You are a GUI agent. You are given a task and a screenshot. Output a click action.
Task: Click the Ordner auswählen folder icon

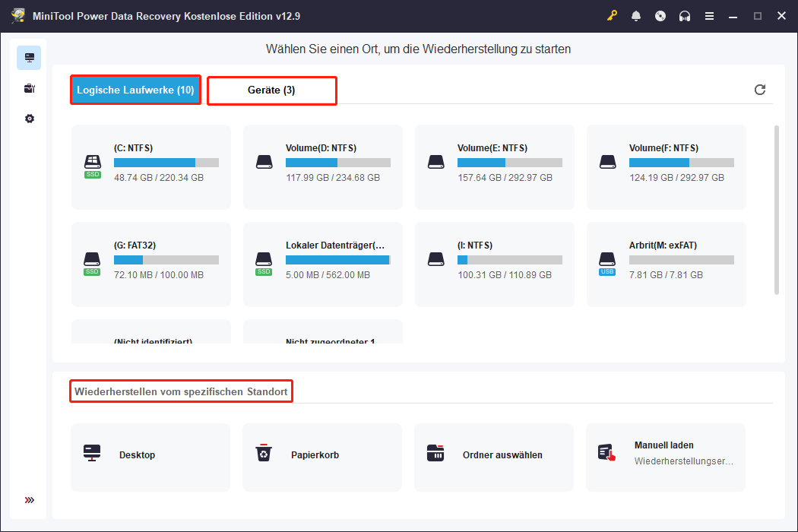coord(435,453)
